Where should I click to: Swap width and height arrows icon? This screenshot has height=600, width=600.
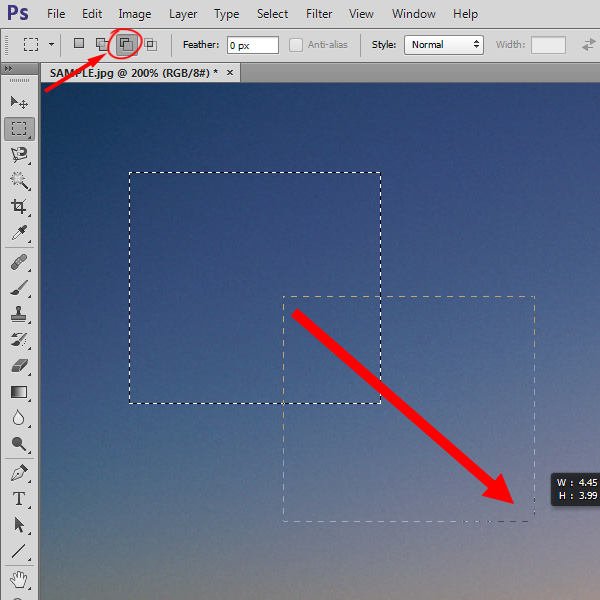(x=589, y=45)
